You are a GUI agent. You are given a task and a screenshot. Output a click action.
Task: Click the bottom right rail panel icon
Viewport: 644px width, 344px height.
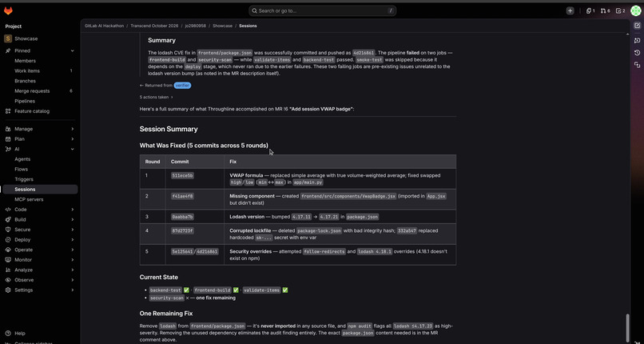[637, 65]
